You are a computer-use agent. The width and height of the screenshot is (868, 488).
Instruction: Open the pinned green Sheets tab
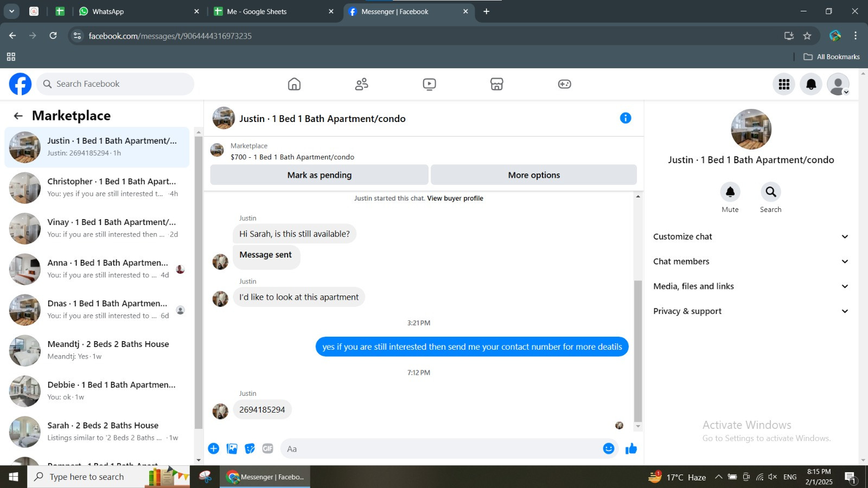60,11
